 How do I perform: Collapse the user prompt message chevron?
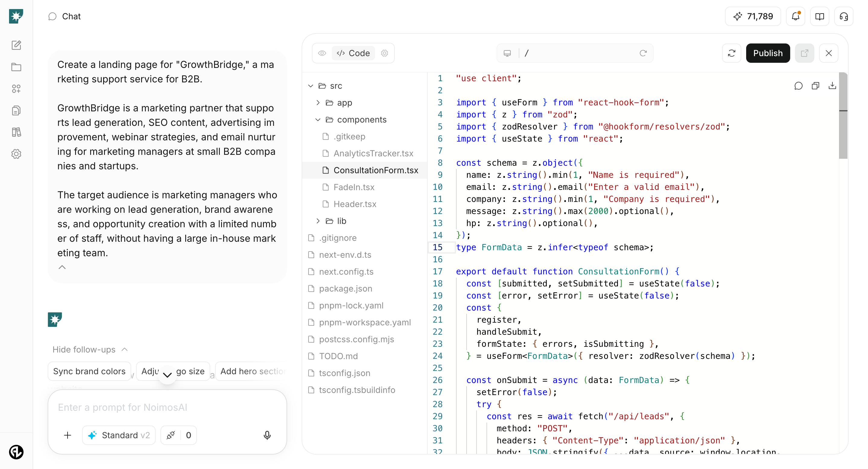pos(62,267)
